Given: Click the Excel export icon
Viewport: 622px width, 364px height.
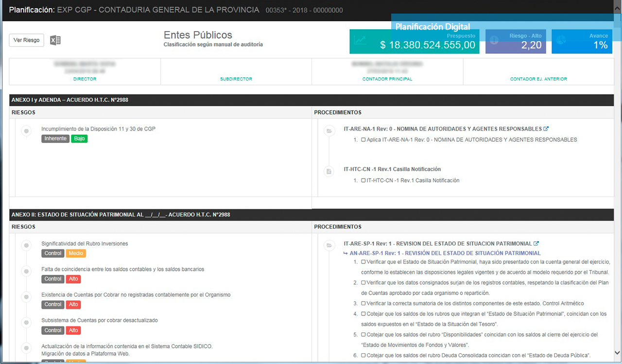Looking at the screenshot, I should (55, 40).
